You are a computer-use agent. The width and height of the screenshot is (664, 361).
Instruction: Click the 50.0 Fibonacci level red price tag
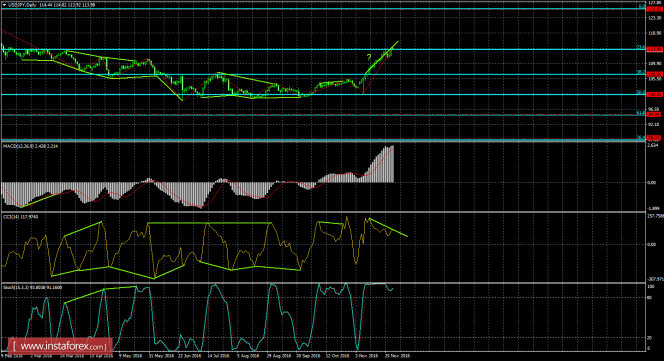[654, 94]
